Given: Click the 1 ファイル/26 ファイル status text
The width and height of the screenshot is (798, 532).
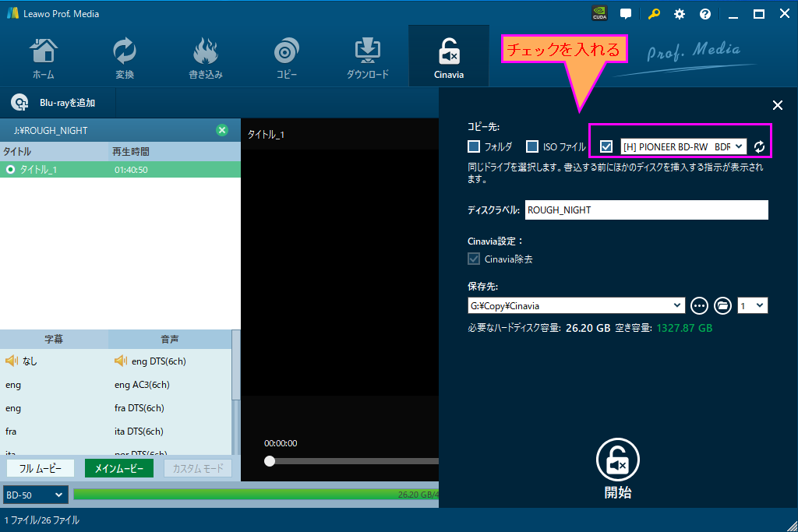Looking at the screenshot, I should coord(42,520).
